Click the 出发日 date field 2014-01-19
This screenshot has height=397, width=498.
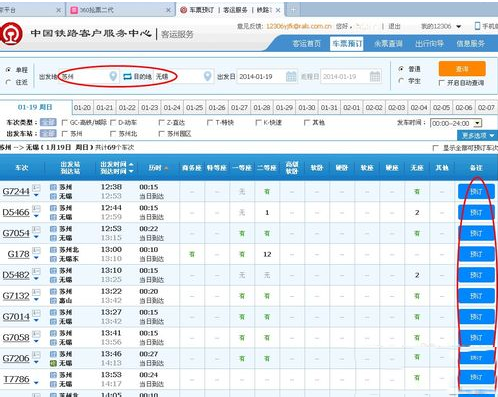(267, 76)
